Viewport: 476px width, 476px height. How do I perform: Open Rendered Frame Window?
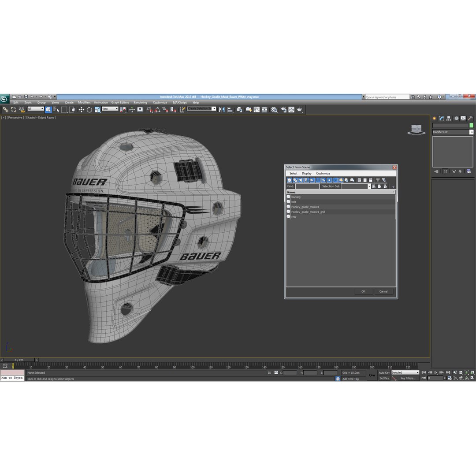(291, 110)
